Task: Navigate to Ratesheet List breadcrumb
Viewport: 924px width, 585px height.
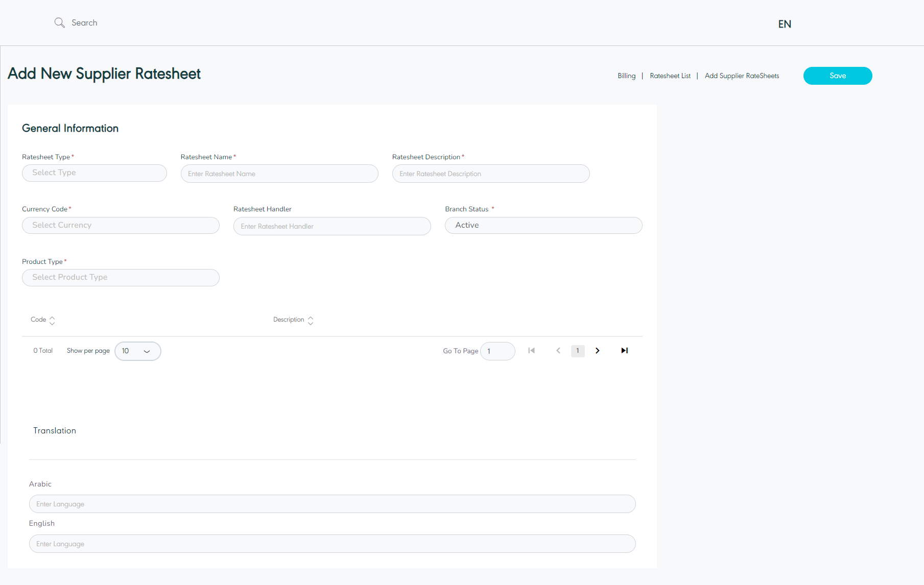Action: coord(670,76)
